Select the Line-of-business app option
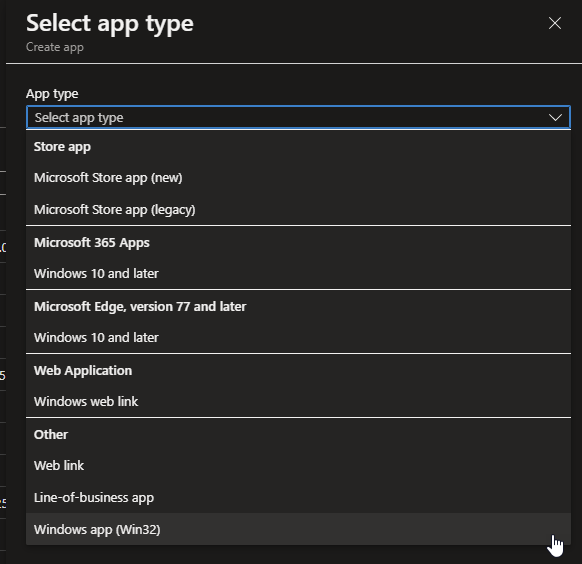Image resolution: width=582 pixels, height=564 pixels. 298,497
